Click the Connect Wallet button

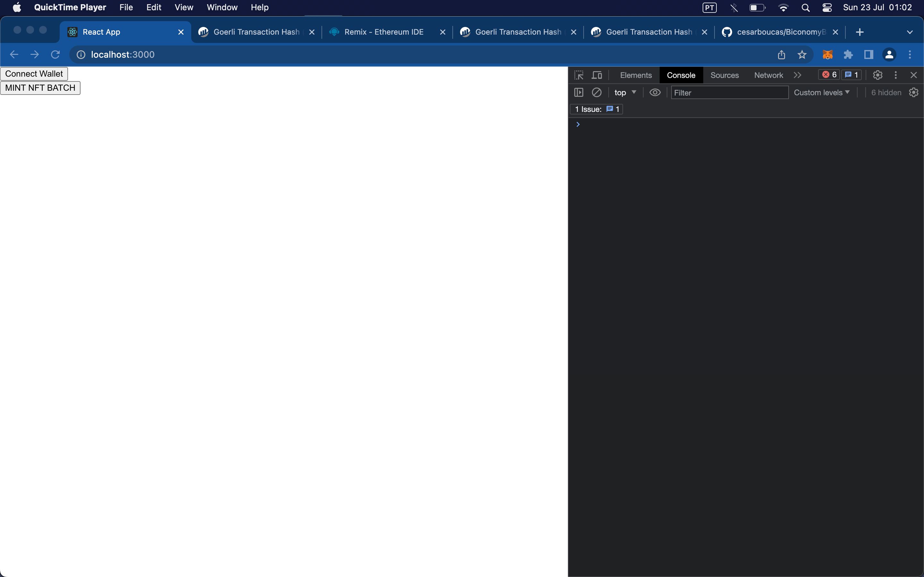(34, 73)
